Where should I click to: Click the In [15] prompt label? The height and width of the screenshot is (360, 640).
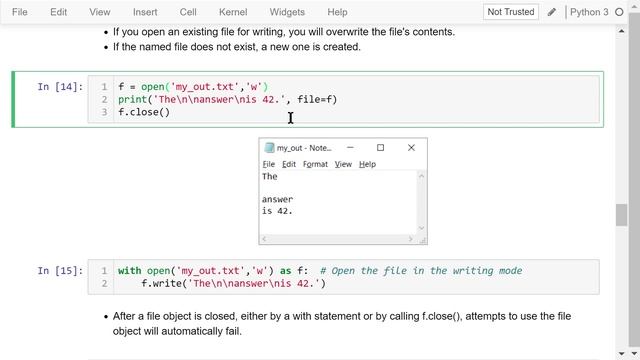[60, 271]
